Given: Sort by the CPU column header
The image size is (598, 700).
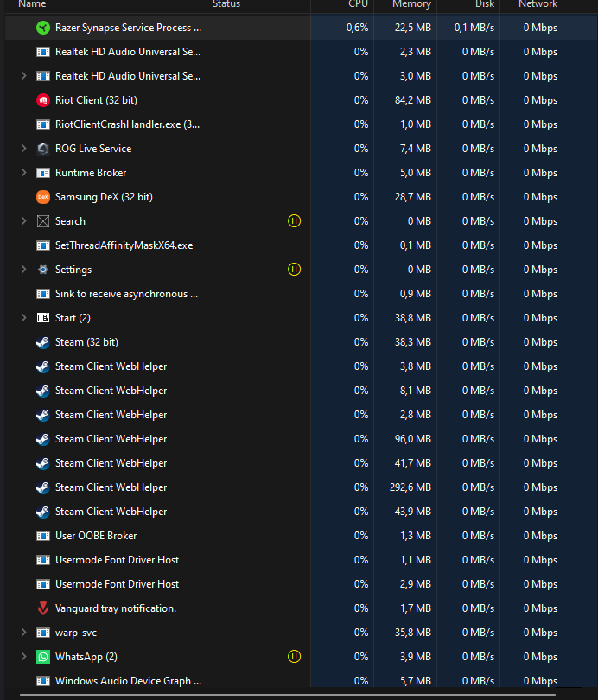Looking at the screenshot, I should click(358, 4).
